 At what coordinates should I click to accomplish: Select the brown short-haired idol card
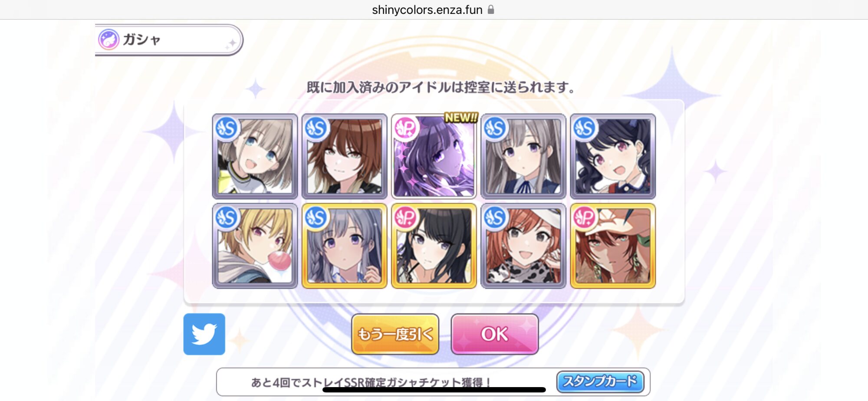point(345,156)
